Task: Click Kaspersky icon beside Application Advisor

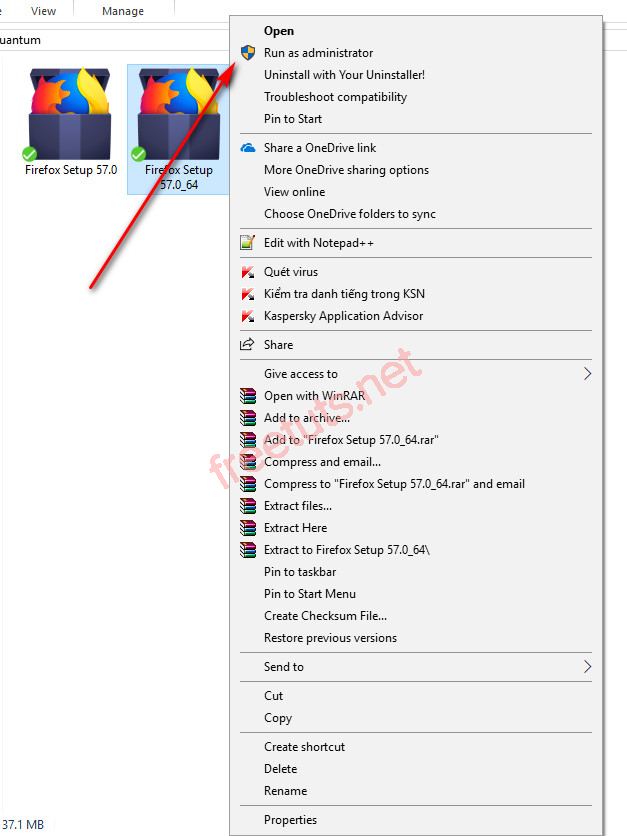Action: tap(248, 316)
